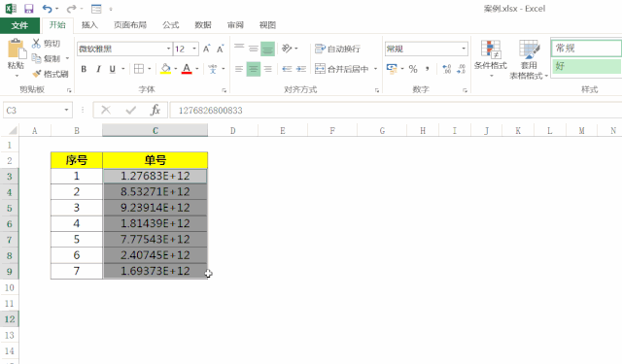
Task: Align cell text left
Action: click(x=239, y=69)
